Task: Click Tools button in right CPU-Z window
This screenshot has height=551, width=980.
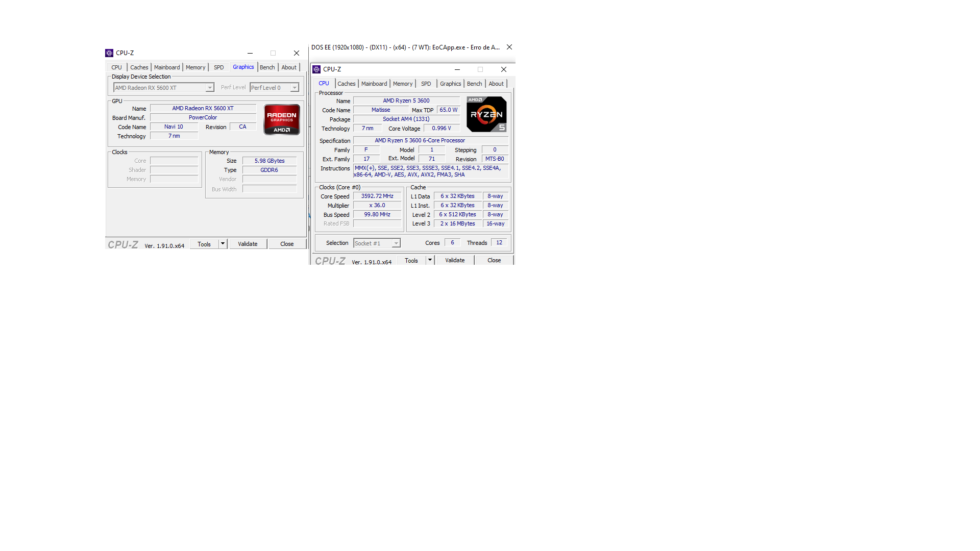Action: pos(411,260)
